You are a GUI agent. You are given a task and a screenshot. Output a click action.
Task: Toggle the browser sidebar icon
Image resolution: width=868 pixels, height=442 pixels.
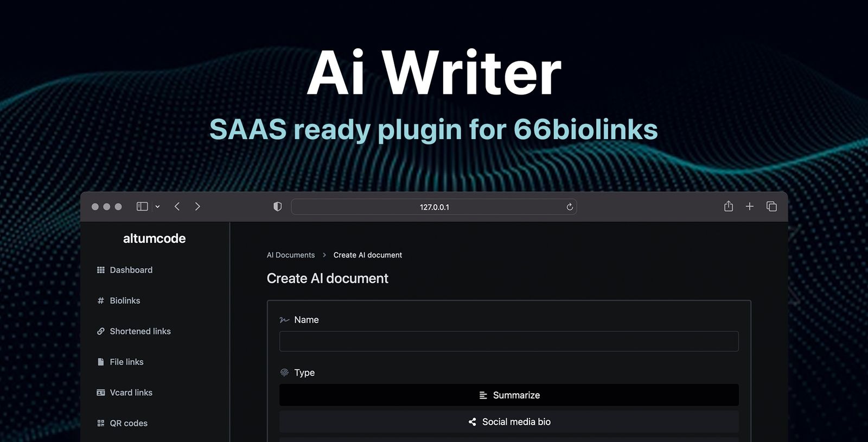click(x=142, y=206)
